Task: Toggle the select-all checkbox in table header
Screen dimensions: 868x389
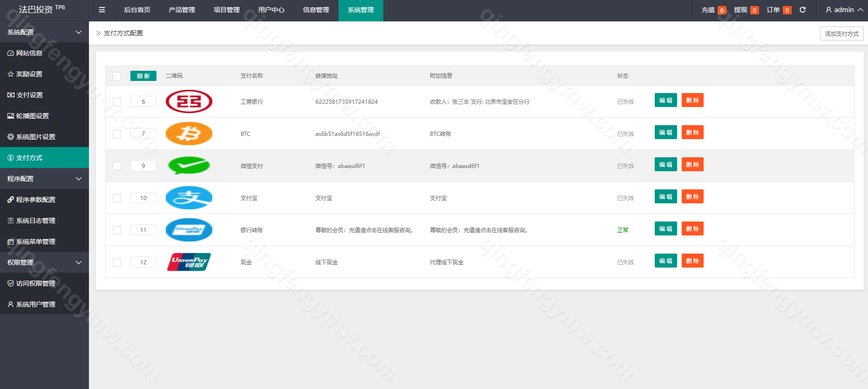Action: (x=117, y=76)
